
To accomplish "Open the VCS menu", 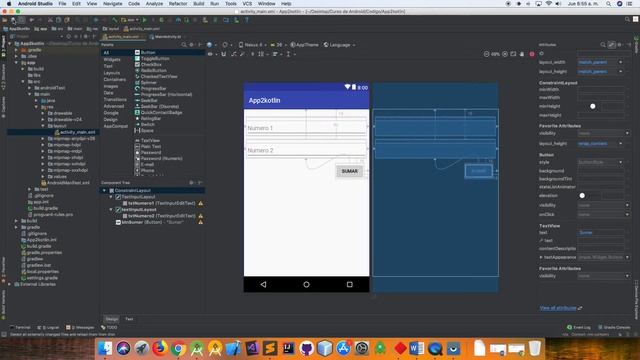I will pyautogui.click(x=247, y=4).
